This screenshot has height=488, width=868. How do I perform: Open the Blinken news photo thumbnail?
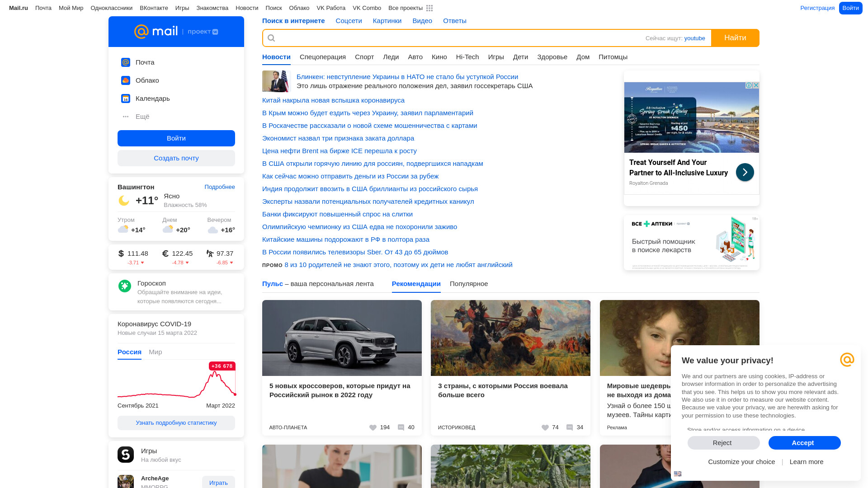[275, 81]
